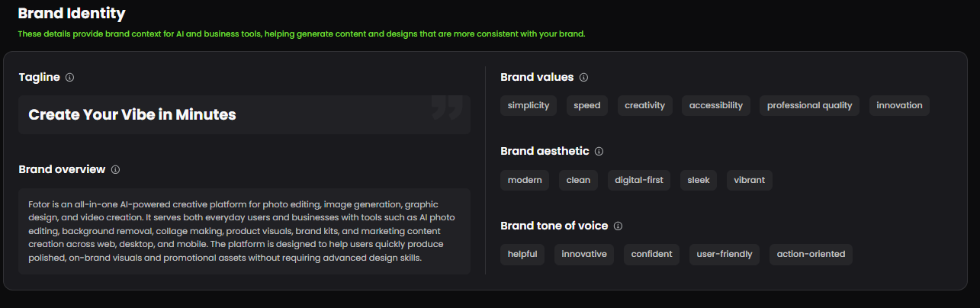This screenshot has width=980, height=308.
Task: Select the "speed" brand value tag
Action: (x=587, y=105)
